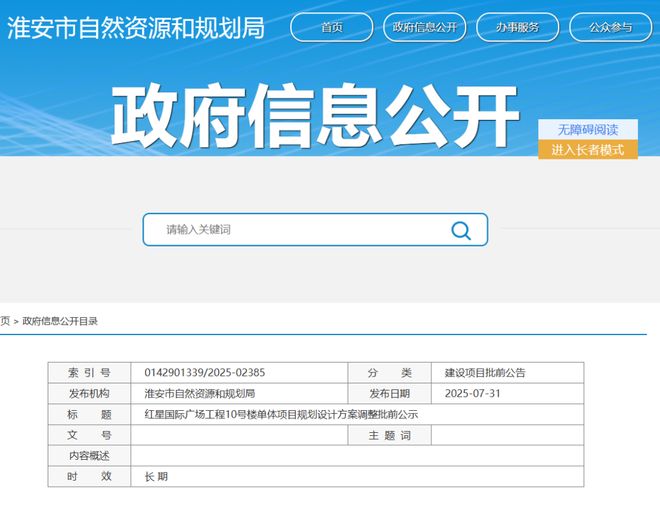
Task: Click 淮安市自然资源和规划局 in the 发布机构 row
Action: [200, 393]
